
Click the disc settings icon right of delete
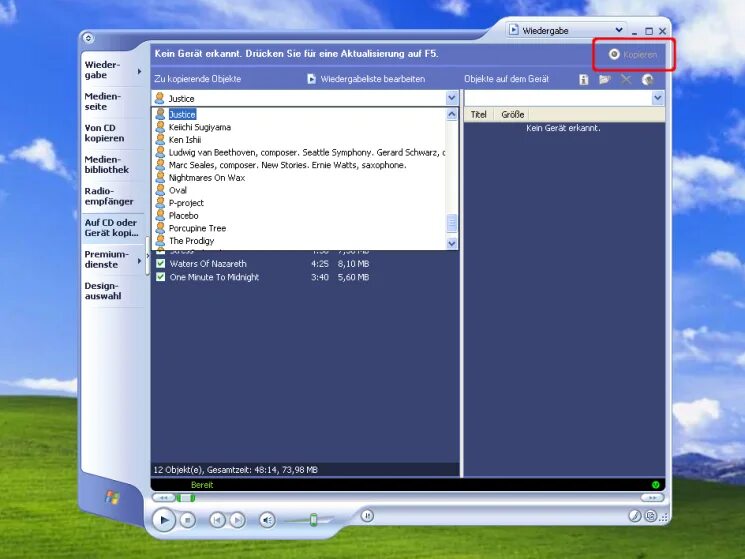[x=647, y=79]
